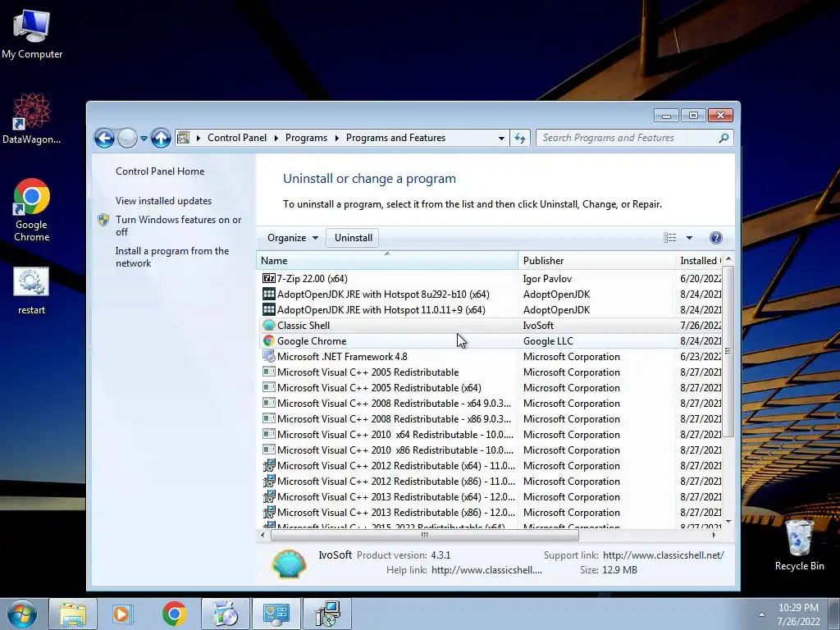Expand arrow after Control Panel breadcrumb
Image resolution: width=840 pixels, height=630 pixels.
(276, 138)
